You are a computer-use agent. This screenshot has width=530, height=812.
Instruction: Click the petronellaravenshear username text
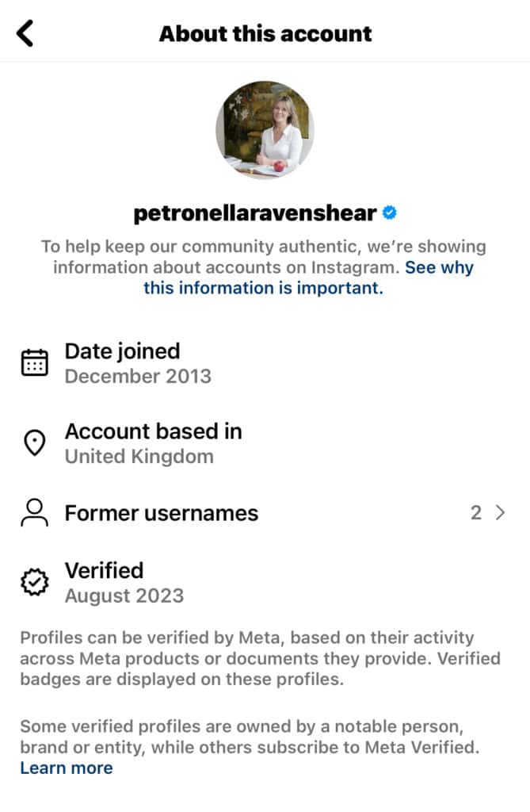coord(254,213)
